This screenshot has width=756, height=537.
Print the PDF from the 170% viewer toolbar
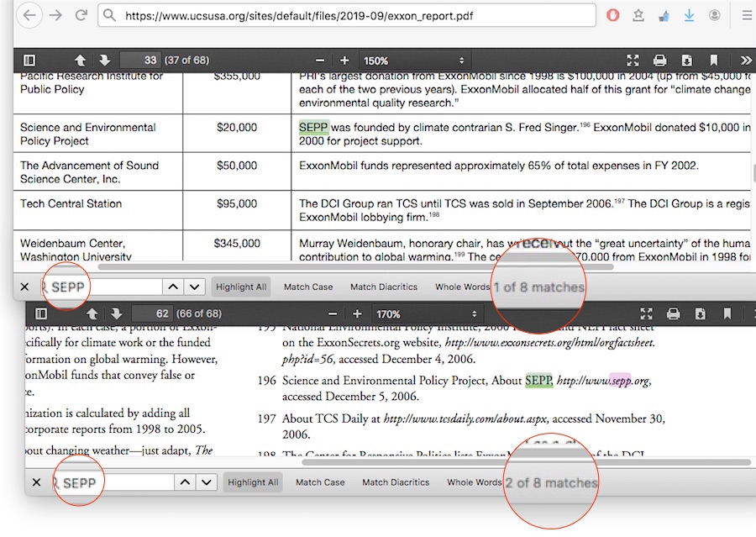coord(673,314)
